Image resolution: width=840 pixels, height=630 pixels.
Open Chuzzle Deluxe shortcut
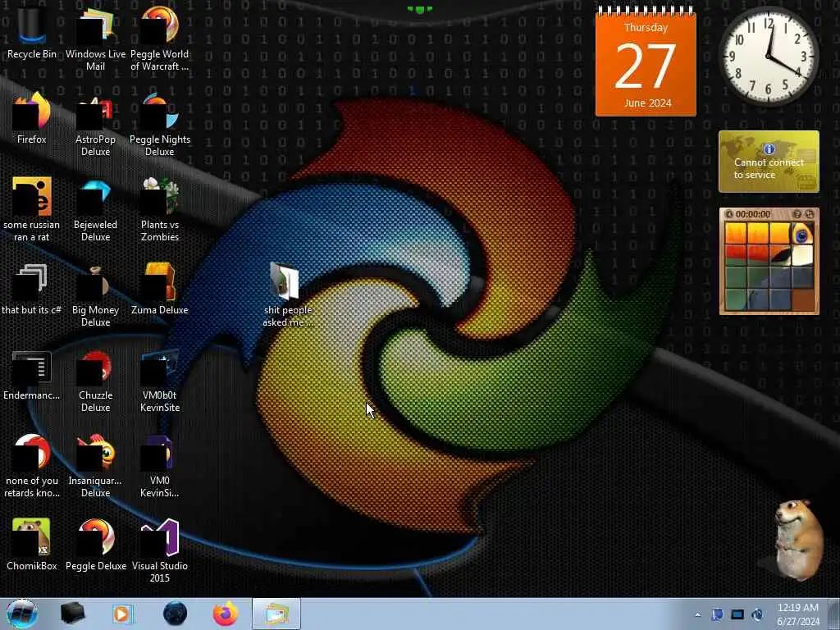click(x=95, y=381)
